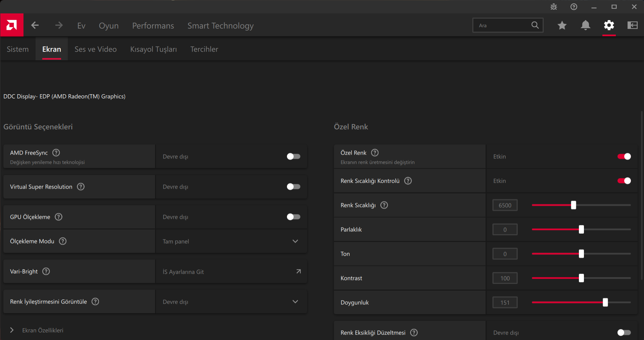The width and height of the screenshot is (644, 340).
Task: Open the settings gear icon
Action: (609, 25)
